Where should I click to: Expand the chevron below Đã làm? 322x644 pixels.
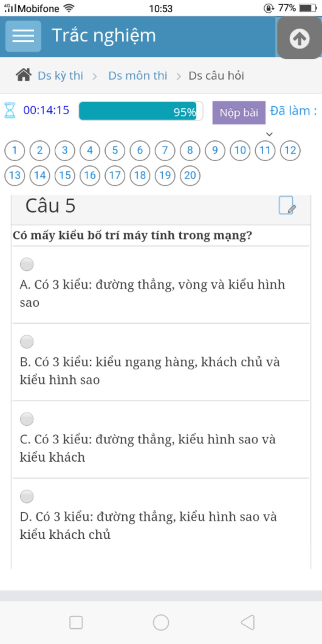pos(269,134)
